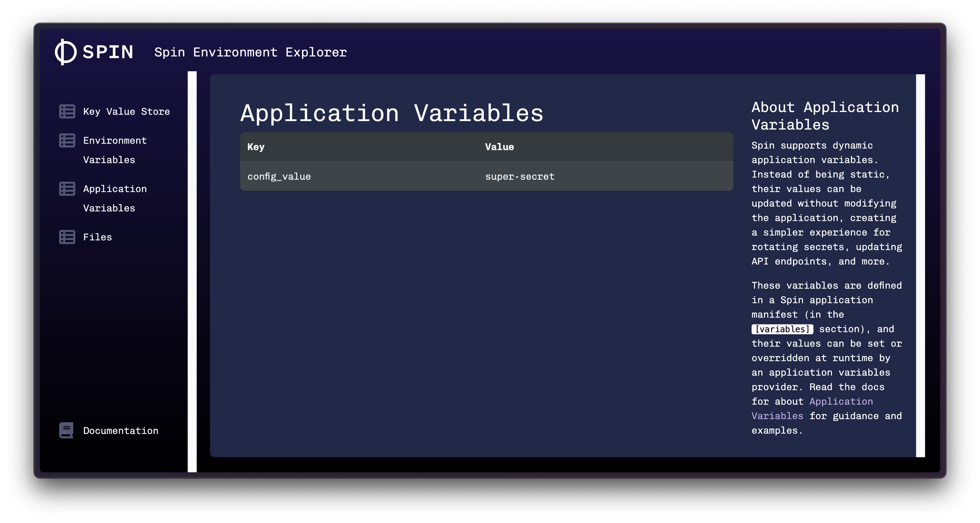This screenshot has width=980, height=523.
Task: Click the Spin Environment Explorer title
Action: coord(250,52)
